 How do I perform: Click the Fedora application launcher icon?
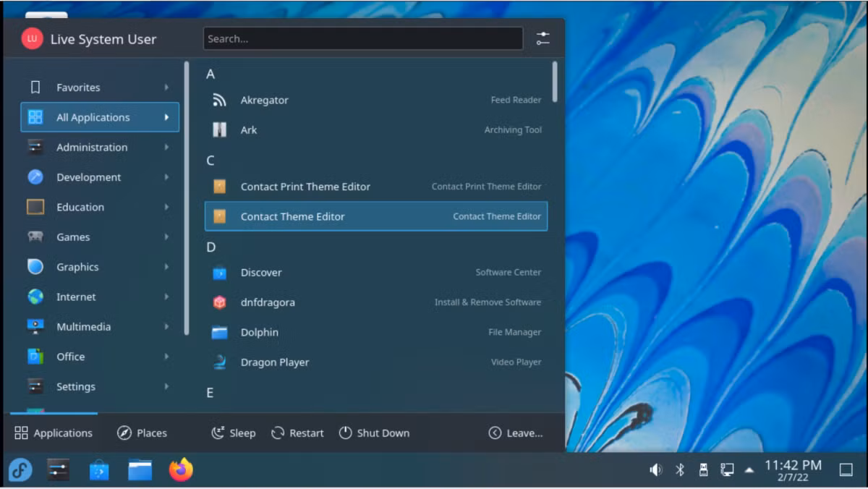click(x=20, y=470)
